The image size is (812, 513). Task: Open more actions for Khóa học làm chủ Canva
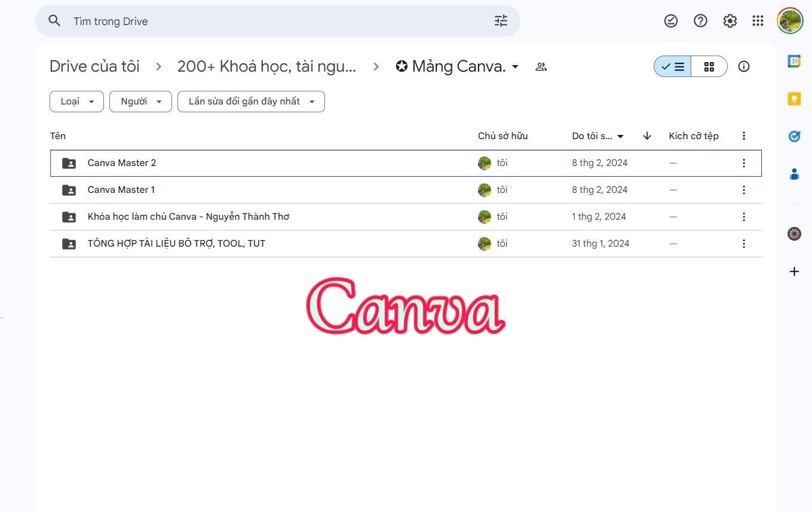(743, 217)
